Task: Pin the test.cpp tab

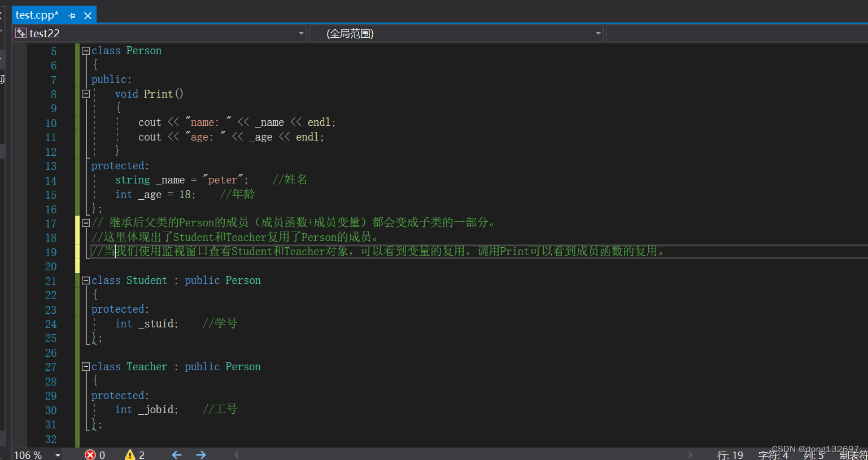Action: pyautogui.click(x=72, y=16)
